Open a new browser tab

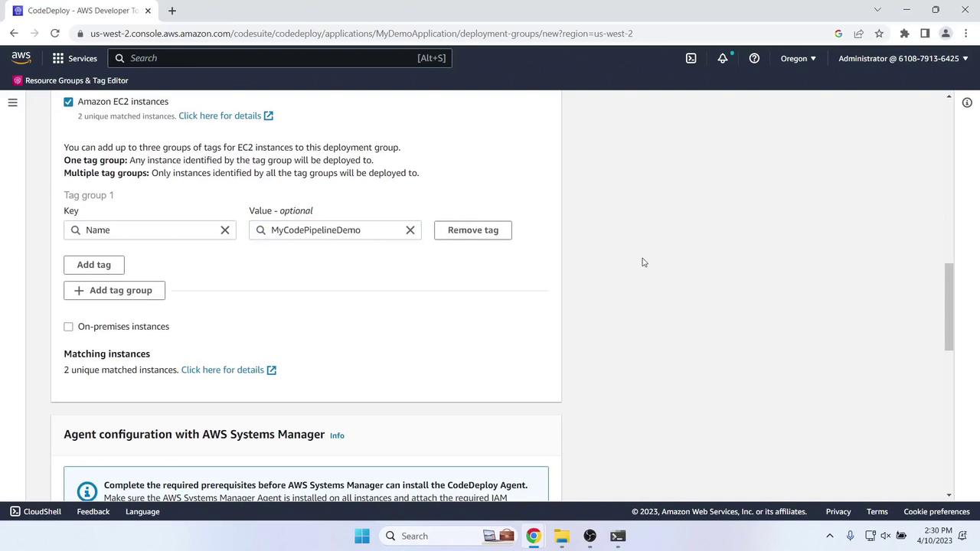point(172,11)
